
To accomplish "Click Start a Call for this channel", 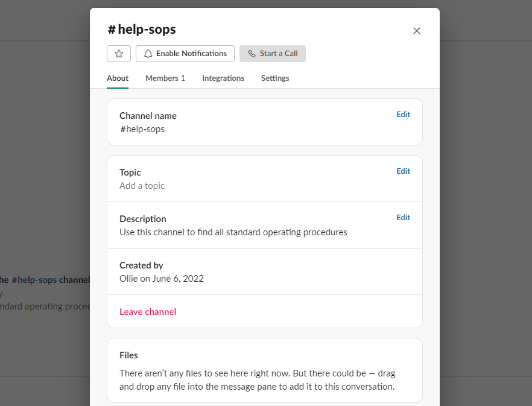I will (x=272, y=53).
